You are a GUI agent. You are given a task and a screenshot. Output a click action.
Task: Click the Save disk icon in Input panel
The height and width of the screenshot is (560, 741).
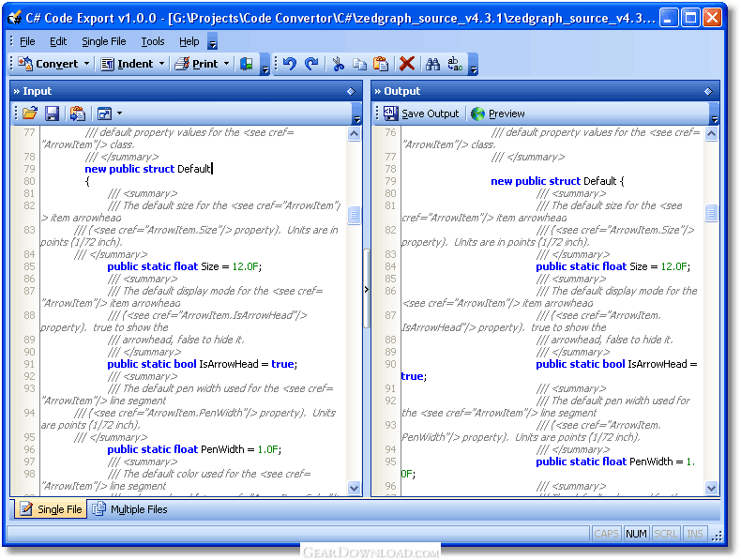(52, 114)
